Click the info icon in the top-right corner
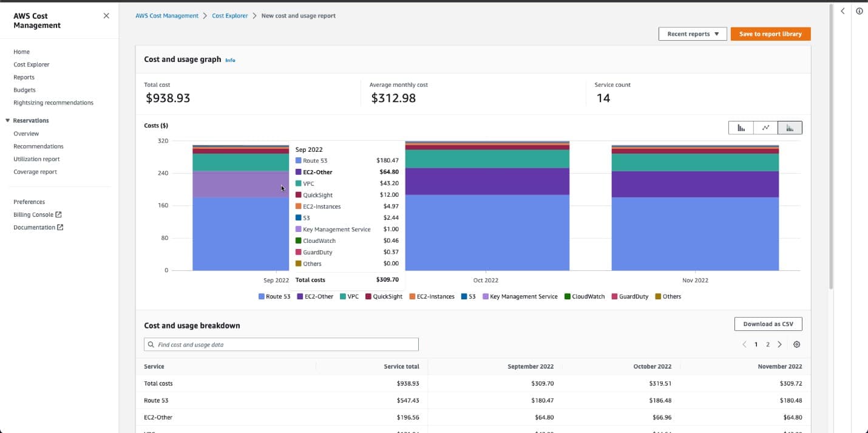868x433 pixels. point(860,10)
